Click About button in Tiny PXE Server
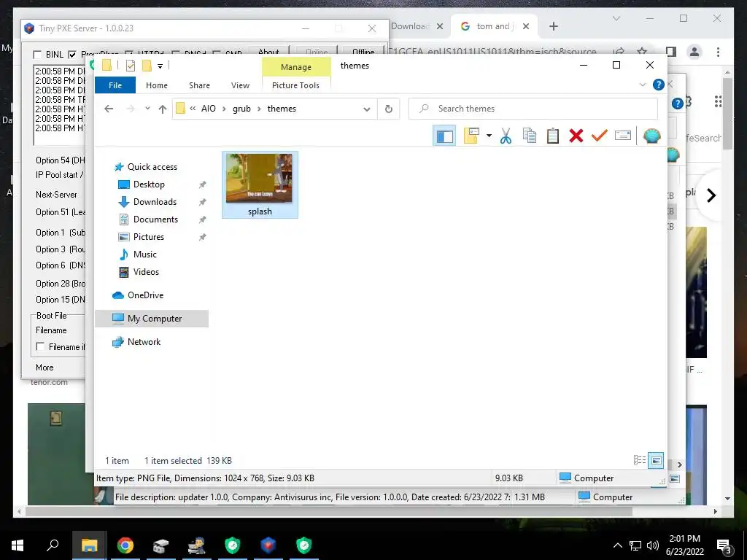 click(x=268, y=52)
